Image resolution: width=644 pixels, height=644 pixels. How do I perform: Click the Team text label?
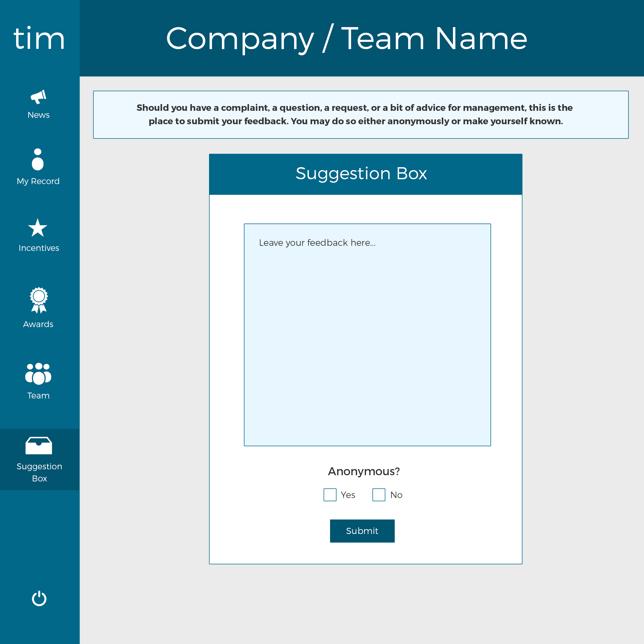click(38, 396)
